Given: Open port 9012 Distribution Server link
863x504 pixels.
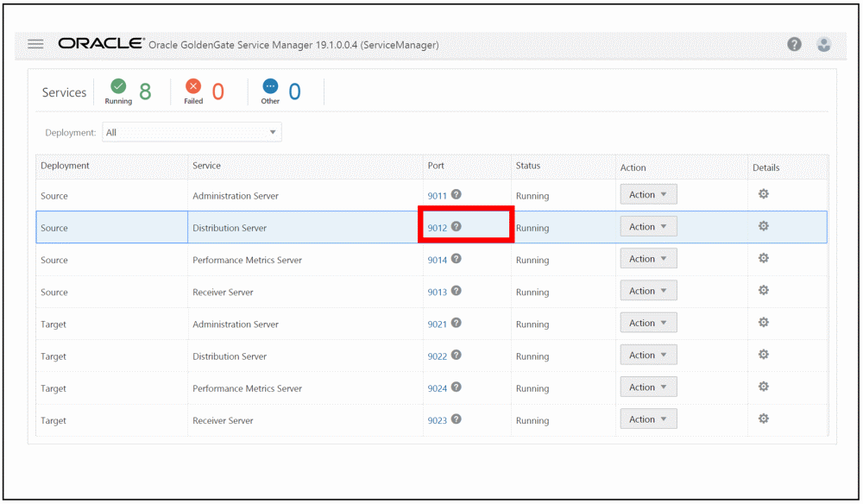Looking at the screenshot, I should pyautogui.click(x=437, y=229).
